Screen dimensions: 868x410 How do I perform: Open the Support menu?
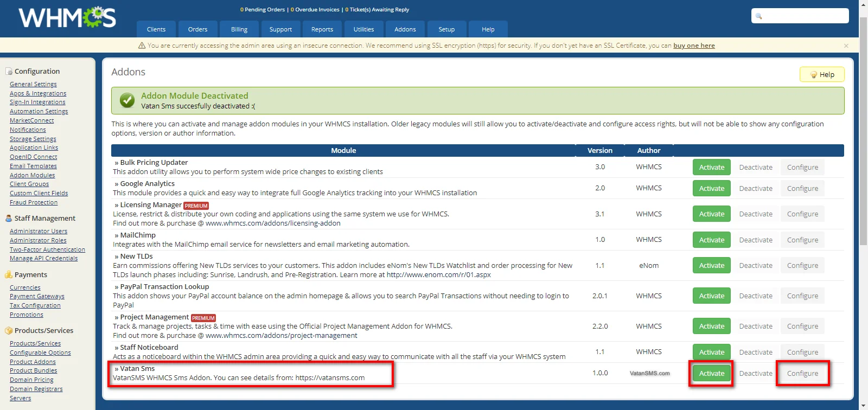(x=280, y=29)
